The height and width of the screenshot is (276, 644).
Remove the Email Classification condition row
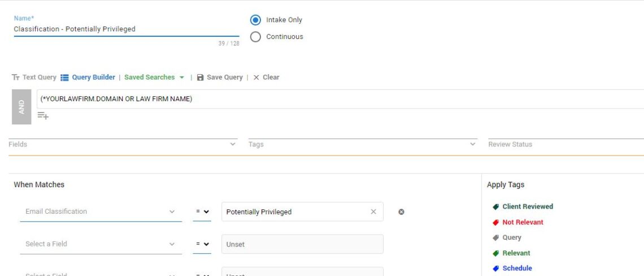coord(401,212)
